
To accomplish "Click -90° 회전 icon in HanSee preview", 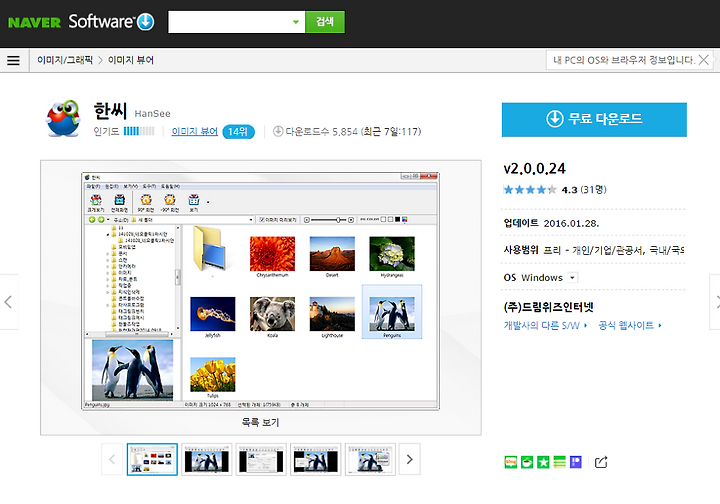I will point(170,202).
